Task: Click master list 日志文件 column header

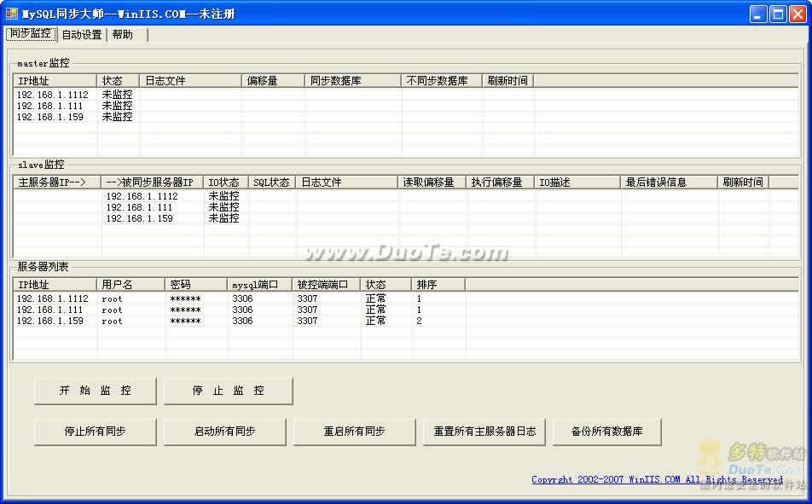Action: point(190,81)
